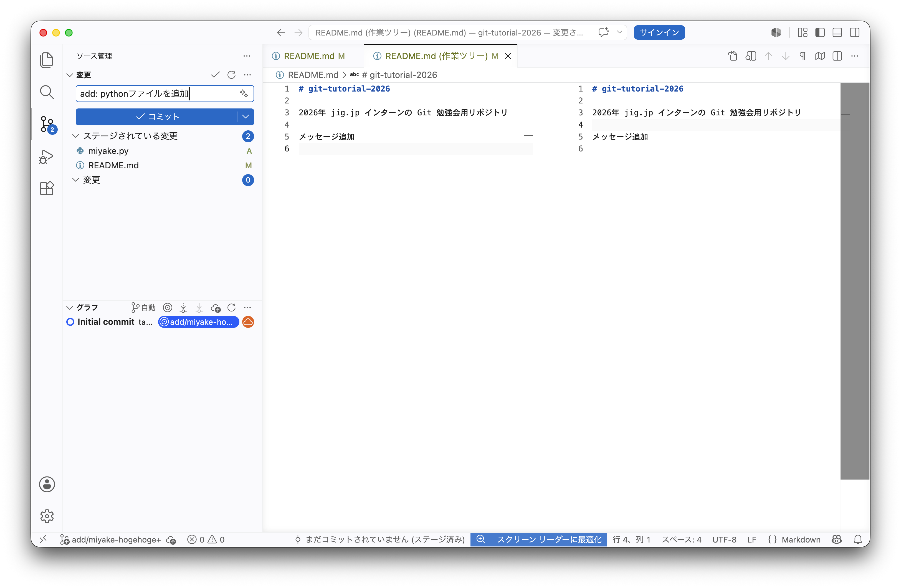The image size is (901, 588).
Task: Go forward with the right arrow
Action: click(x=298, y=32)
